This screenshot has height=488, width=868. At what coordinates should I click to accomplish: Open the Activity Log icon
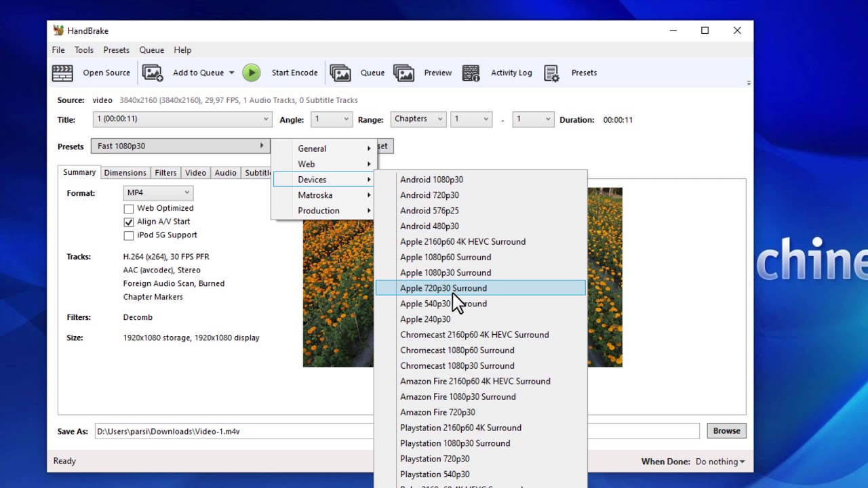(x=471, y=73)
